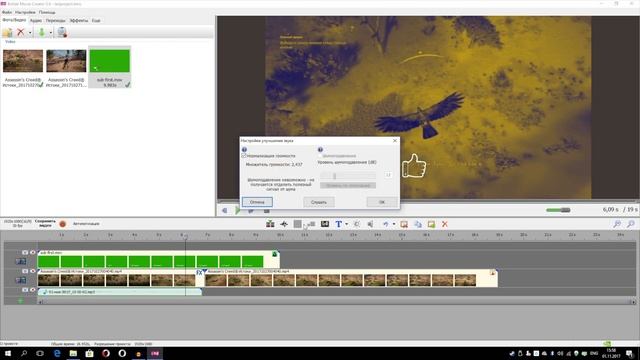Viewport: 640px width, 360px height.
Task: Click the timeline scrollbar right arrow
Action: (633, 302)
